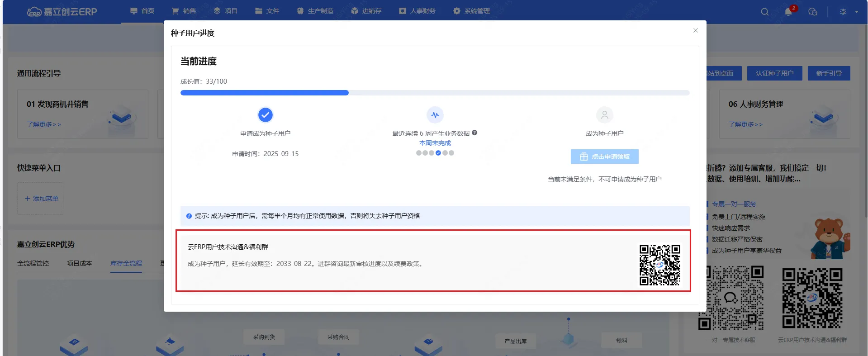Click 了解更多 under 人事财务管理
The height and width of the screenshot is (356, 868).
point(745,124)
